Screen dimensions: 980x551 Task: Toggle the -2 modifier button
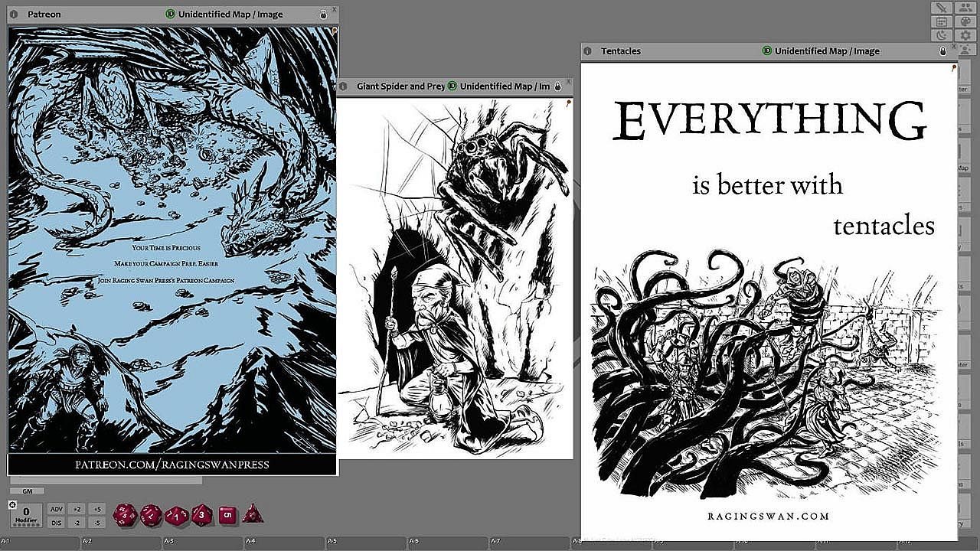(x=77, y=523)
